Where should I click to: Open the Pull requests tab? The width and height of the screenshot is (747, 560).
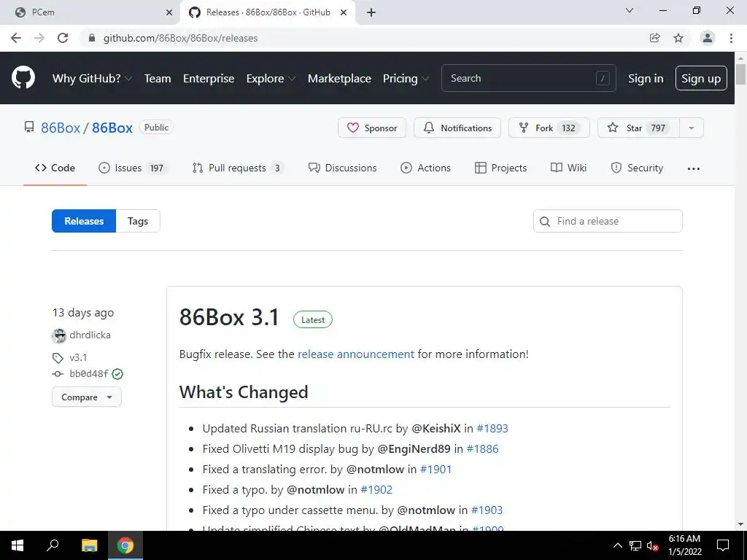[238, 168]
